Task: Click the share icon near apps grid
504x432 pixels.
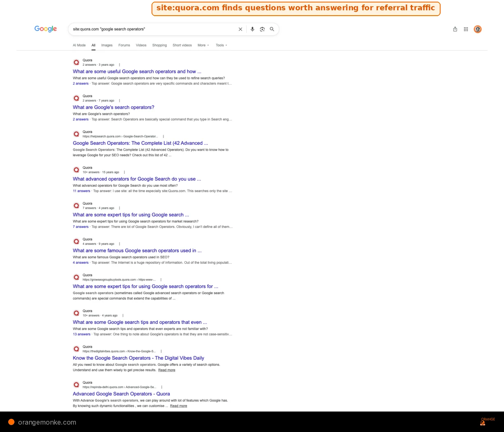Action: [x=455, y=29]
